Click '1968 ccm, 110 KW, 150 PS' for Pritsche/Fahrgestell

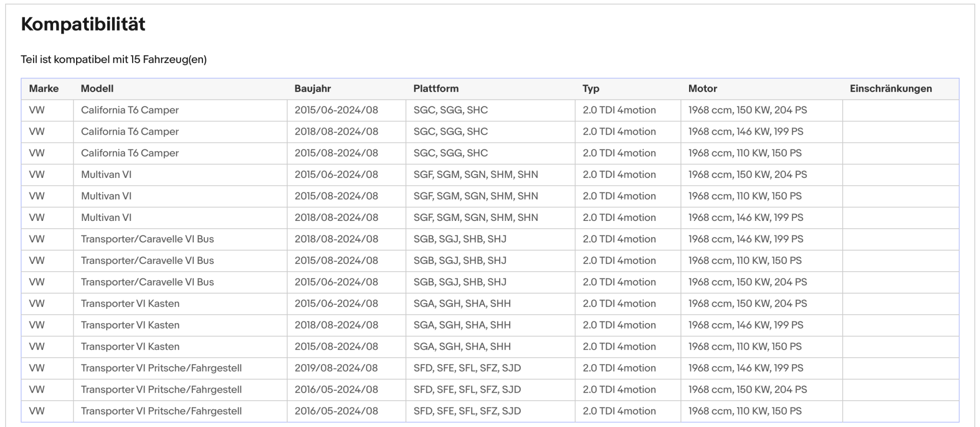pyautogui.click(x=745, y=411)
